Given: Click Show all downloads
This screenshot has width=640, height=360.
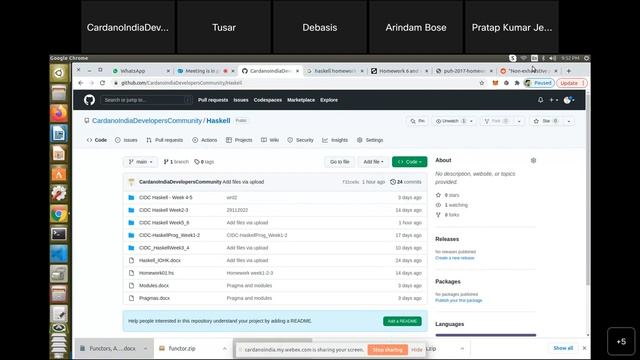Looking at the screenshot, I should (x=563, y=348).
